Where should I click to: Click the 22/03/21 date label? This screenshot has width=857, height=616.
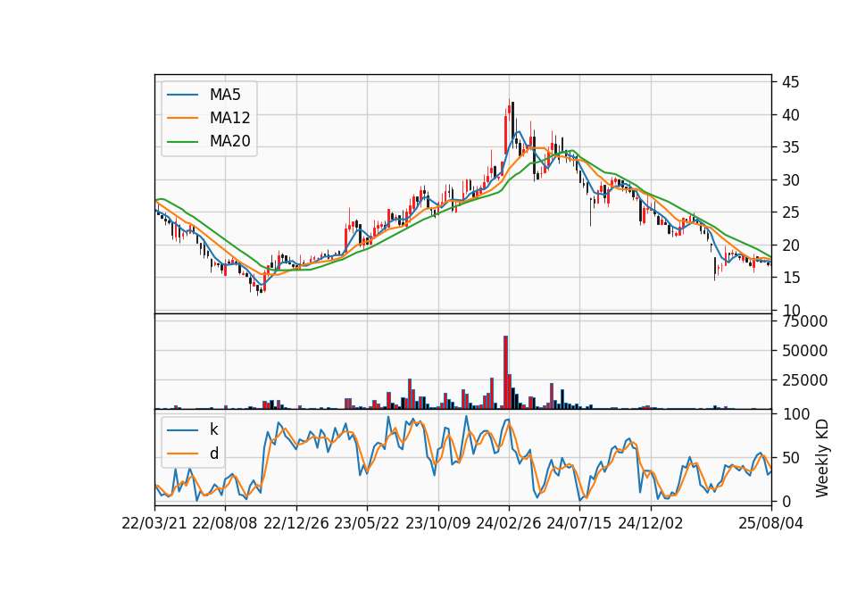[x=154, y=523]
